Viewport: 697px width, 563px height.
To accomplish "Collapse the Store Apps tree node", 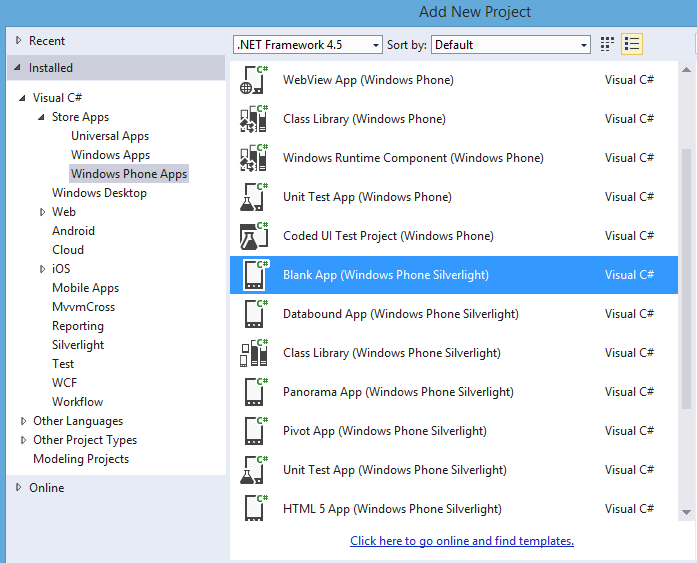I will point(41,117).
